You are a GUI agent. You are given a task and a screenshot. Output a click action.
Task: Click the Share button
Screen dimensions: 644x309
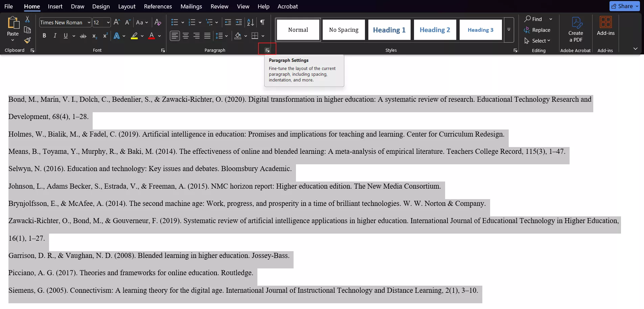click(x=624, y=6)
